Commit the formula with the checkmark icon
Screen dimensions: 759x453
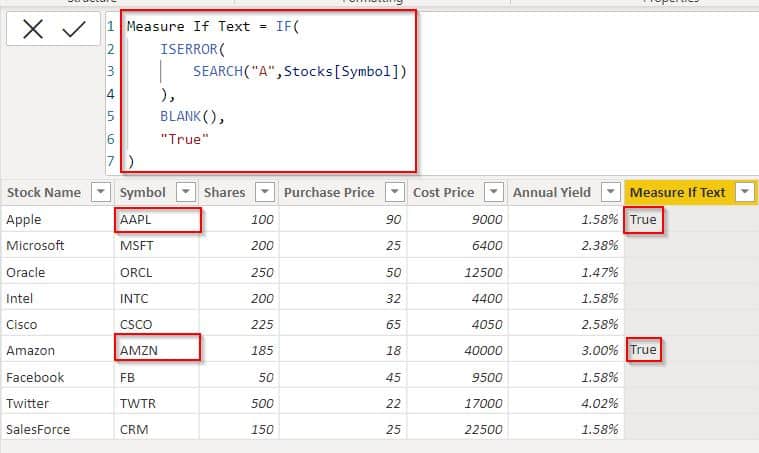click(74, 30)
